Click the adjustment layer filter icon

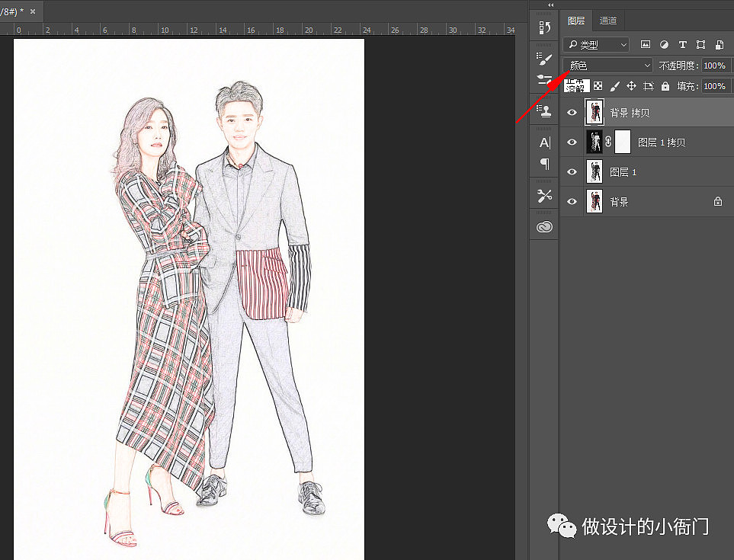(664, 45)
